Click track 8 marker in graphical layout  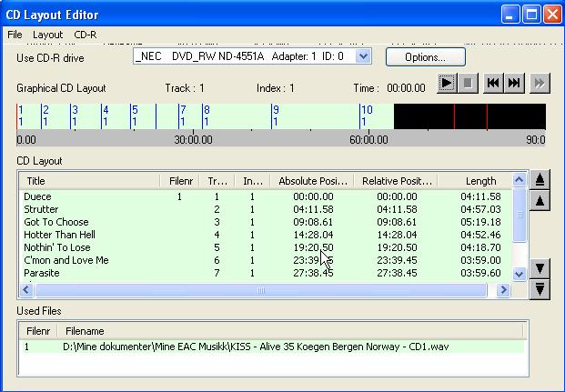[206, 116]
